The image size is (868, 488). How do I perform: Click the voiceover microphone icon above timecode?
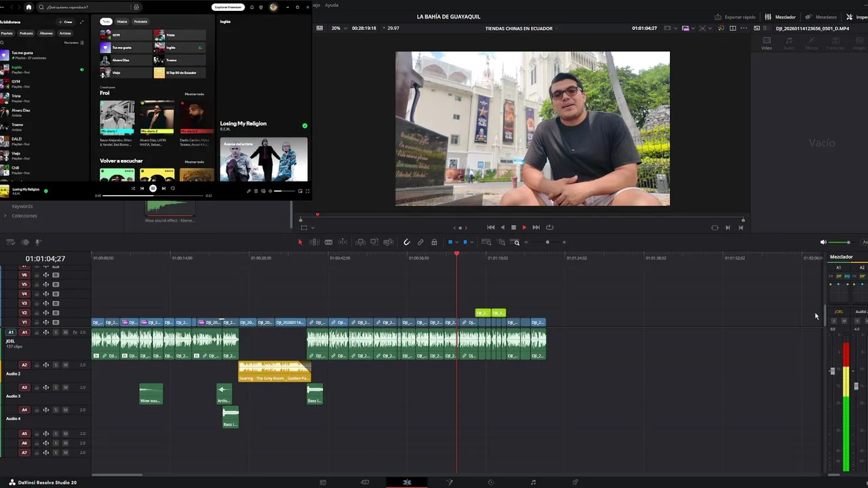pyautogui.click(x=38, y=242)
